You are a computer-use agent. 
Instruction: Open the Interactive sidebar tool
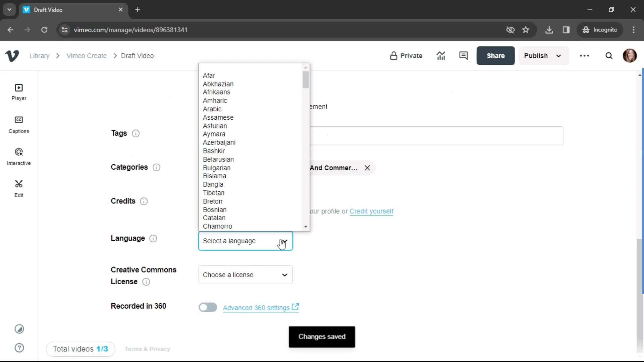pos(19,157)
